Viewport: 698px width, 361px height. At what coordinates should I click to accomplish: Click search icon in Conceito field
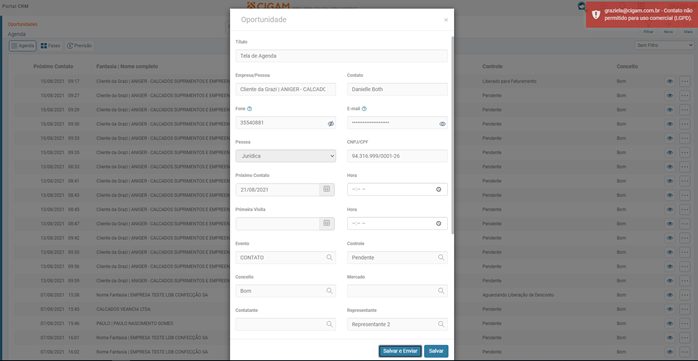click(x=329, y=291)
